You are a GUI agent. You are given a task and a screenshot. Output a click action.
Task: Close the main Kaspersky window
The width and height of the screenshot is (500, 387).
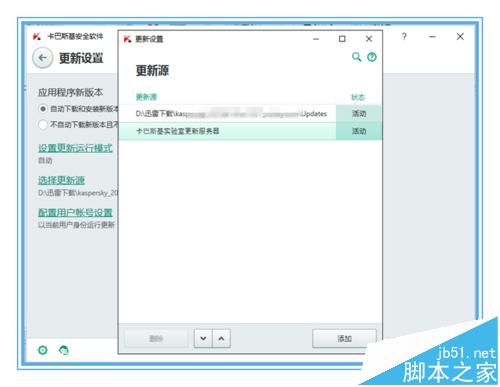460,36
